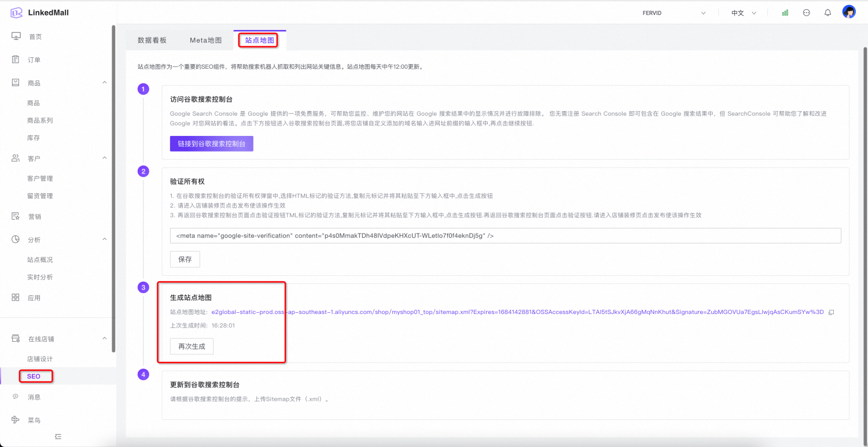The height and width of the screenshot is (447, 868).
Task: Copy the sitemap URL with copy icon
Action: (x=831, y=312)
